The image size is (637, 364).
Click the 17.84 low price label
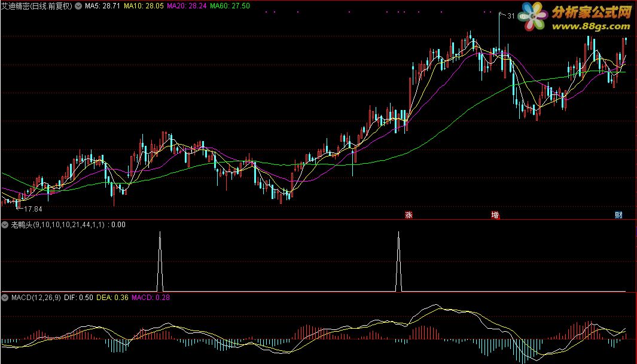tap(33, 209)
